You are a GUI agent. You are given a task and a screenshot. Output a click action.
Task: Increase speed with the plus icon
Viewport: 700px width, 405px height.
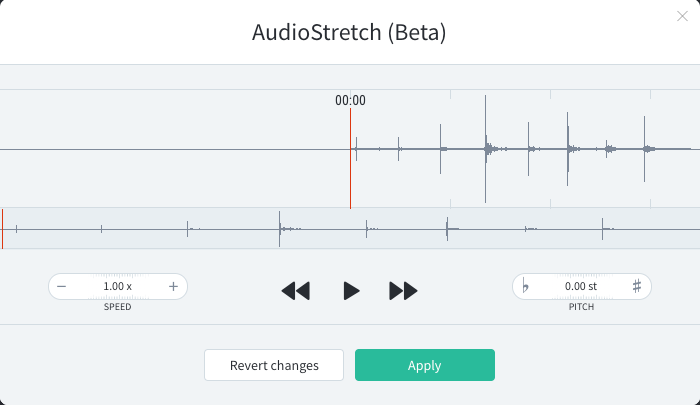[173, 286]
